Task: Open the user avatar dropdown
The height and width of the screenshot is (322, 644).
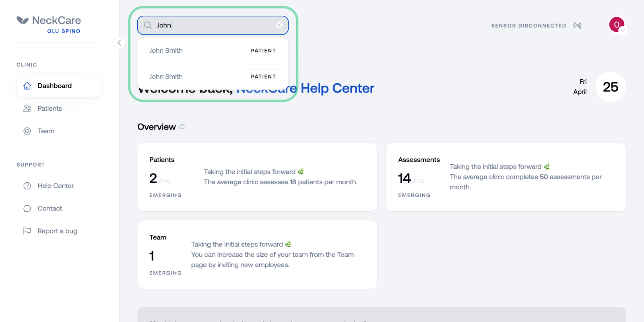Action: tap(617, 25)
